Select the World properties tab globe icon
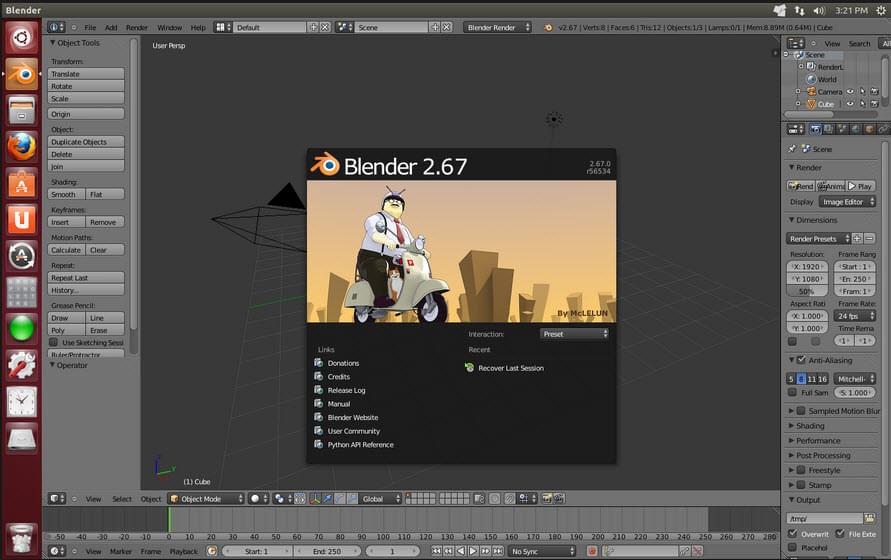The image size is (891, 560). click(x=856, y=129)
